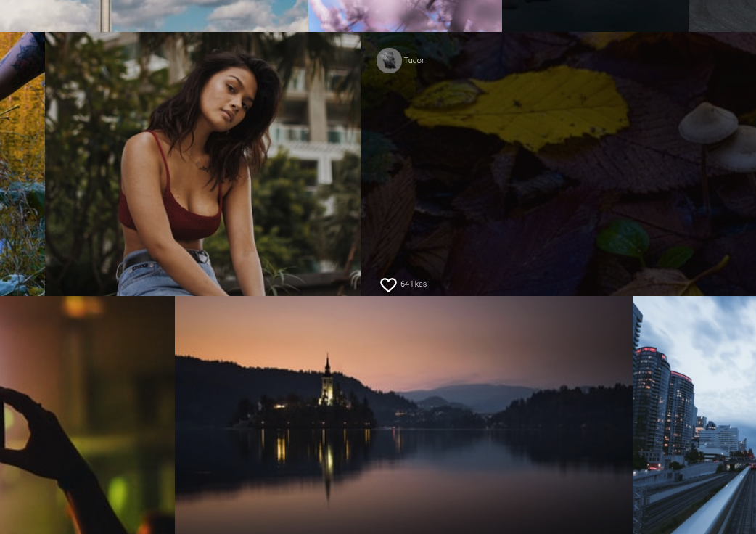Viewport: 756px width, 534px height.
Task: Click the 64 likes count
Action: point(414,284)
